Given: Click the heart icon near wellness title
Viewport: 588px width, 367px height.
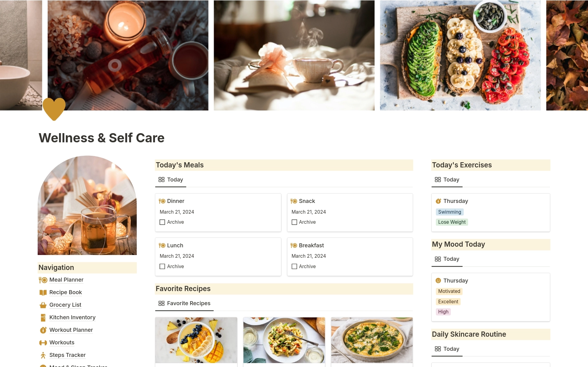Looking at the screenshot, I should click(54, 109).
